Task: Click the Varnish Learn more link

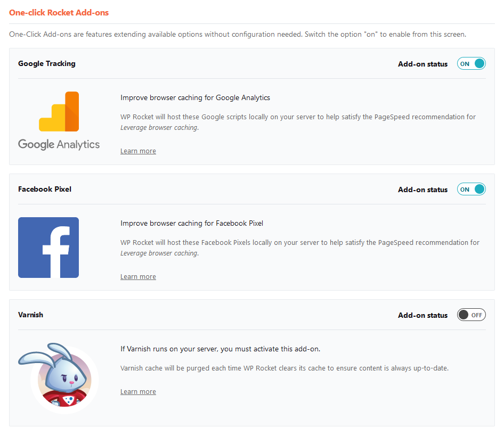Action: (138, 391)
